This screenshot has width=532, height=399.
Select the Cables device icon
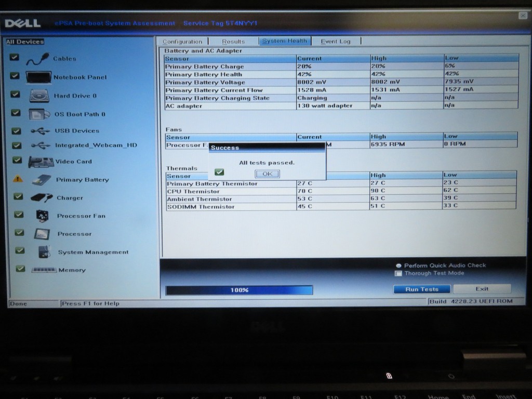coord(38,59)
